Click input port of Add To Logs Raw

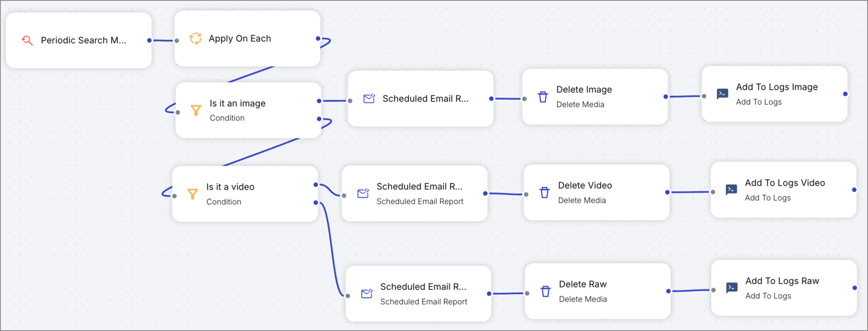[x=713, y=290]
